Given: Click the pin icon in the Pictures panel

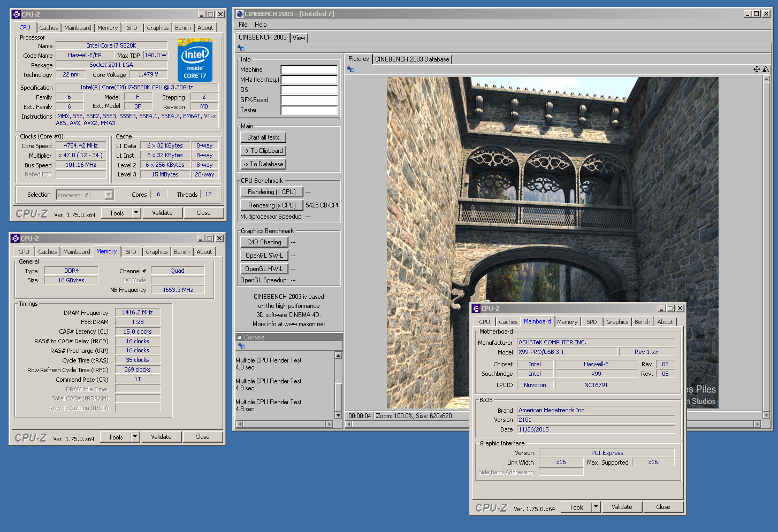Looking at the screenshot, I should click(x=350, y=70).
